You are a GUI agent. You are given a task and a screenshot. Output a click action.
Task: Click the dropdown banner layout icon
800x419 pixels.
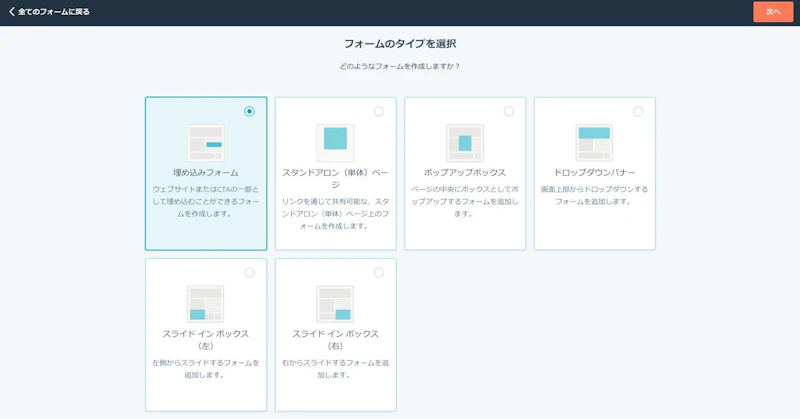[594, 143]
